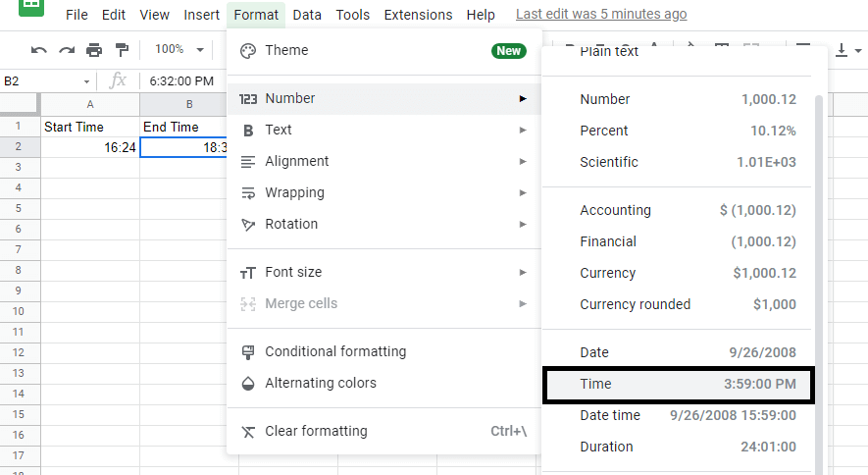Expand the Wrapping submenu arrow
868x475 pixels.
tap(523, 192)
